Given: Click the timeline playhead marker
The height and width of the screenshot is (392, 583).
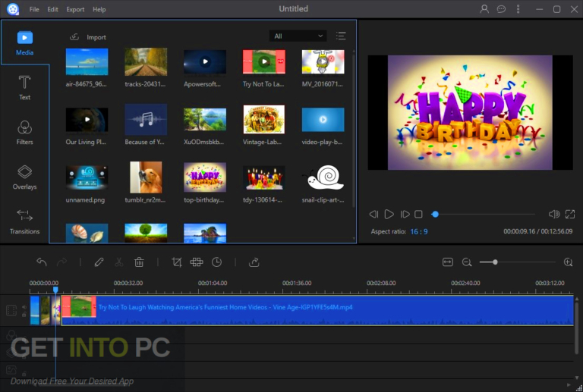Looking at the screenshot, I should [x=55, y=290].
